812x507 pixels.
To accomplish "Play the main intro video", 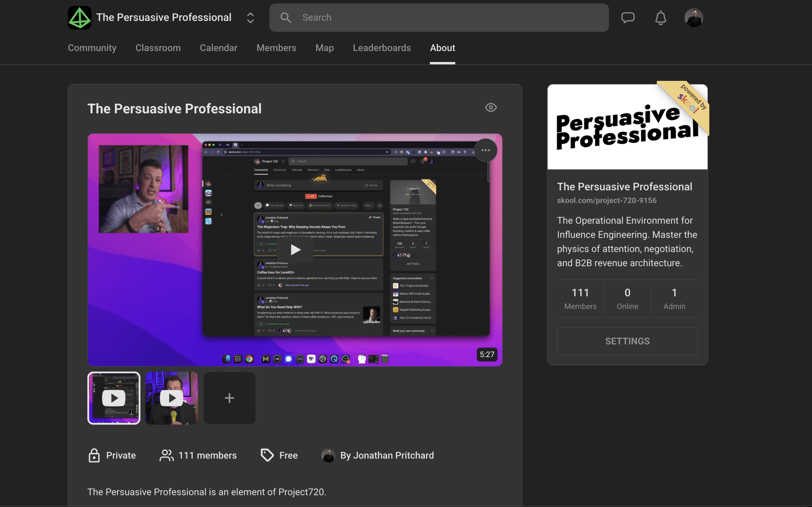I will click(x=295, y=250).
